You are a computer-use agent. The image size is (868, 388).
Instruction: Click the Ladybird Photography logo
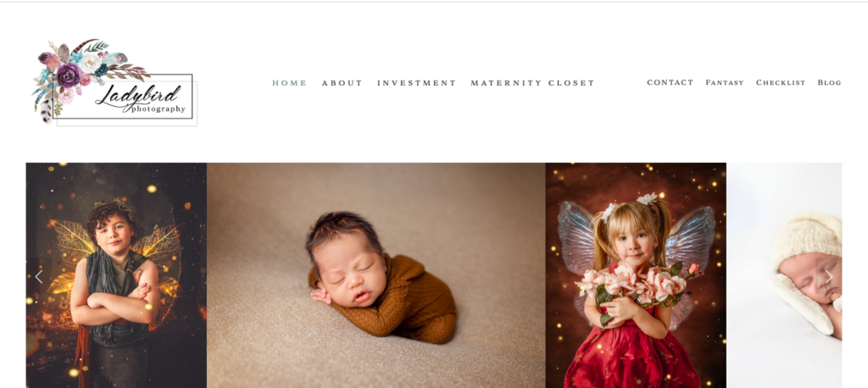pos(114,82)
